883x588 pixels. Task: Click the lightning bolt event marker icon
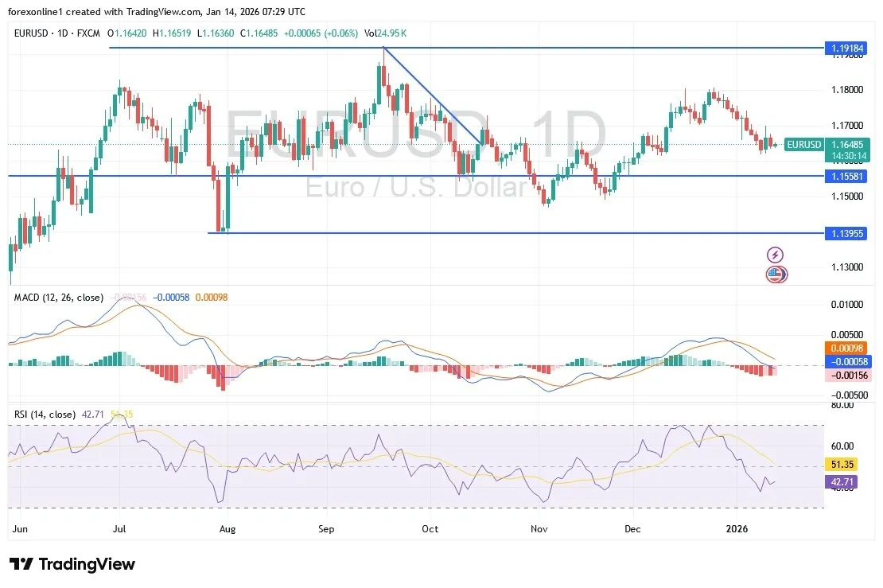click(x=774, y=255)
